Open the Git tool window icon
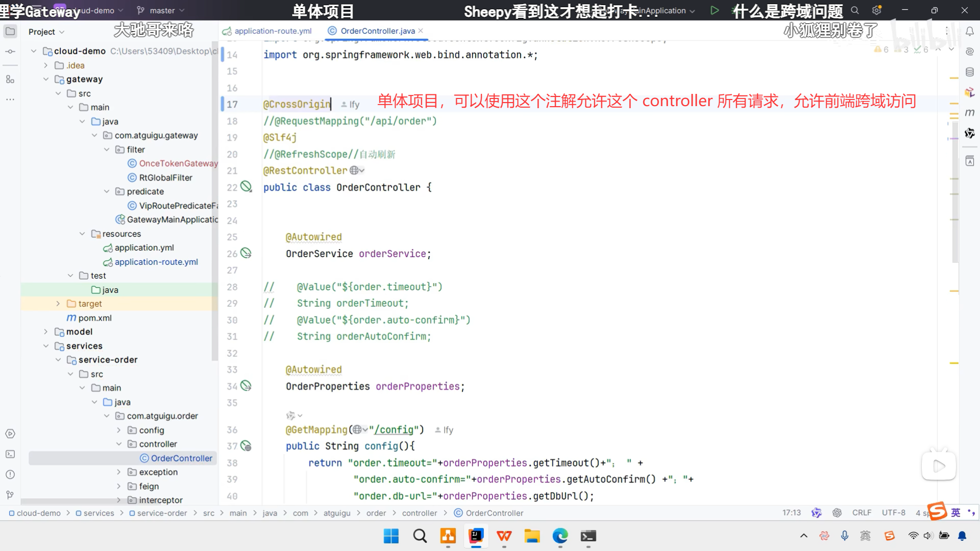The height and width of the screenshot is (551, 980). [x=10, y=495]
